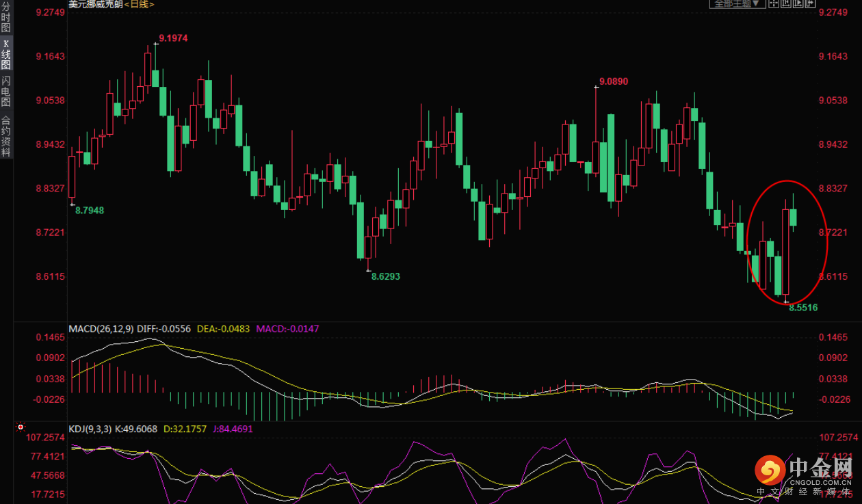
Task: Click the D:32.1757 value
Action: pyautogui.click(x=186, y=429)
